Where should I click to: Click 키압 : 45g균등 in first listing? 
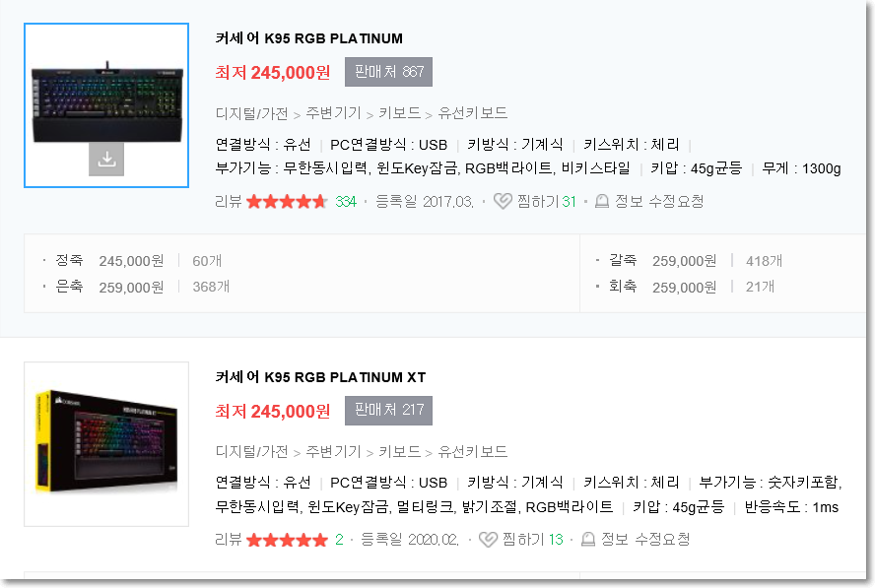pos(697,168)
